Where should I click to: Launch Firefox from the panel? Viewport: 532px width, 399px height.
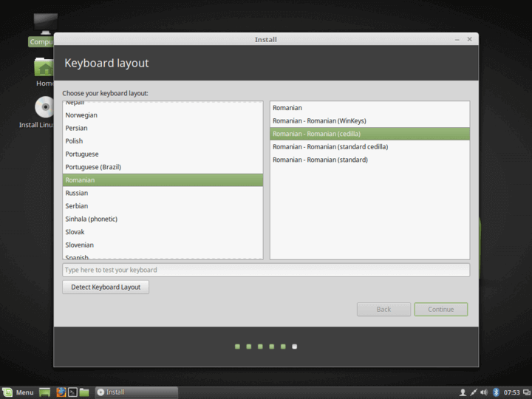click(x=61, y=392)
